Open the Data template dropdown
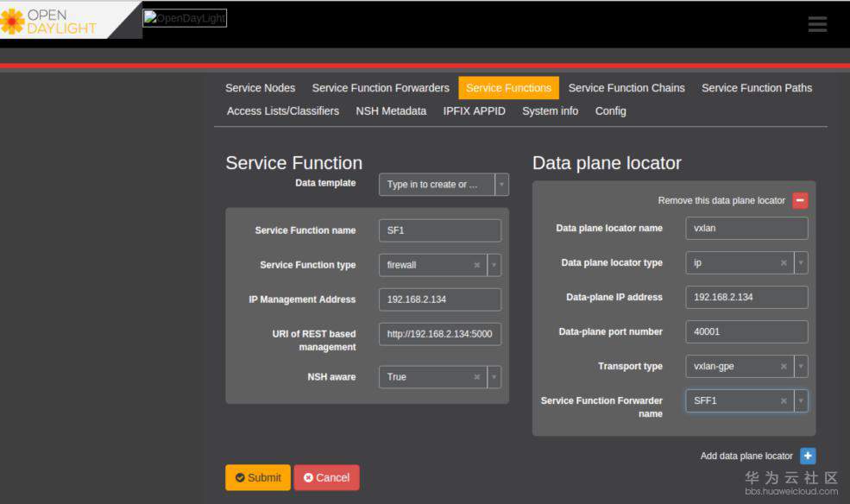Screen dimensions: 850x504 (x=501, y=184)
